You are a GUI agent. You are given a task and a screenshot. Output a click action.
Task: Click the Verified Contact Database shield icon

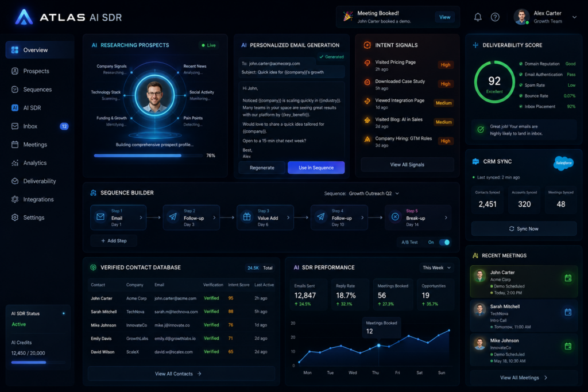point(94,267)
